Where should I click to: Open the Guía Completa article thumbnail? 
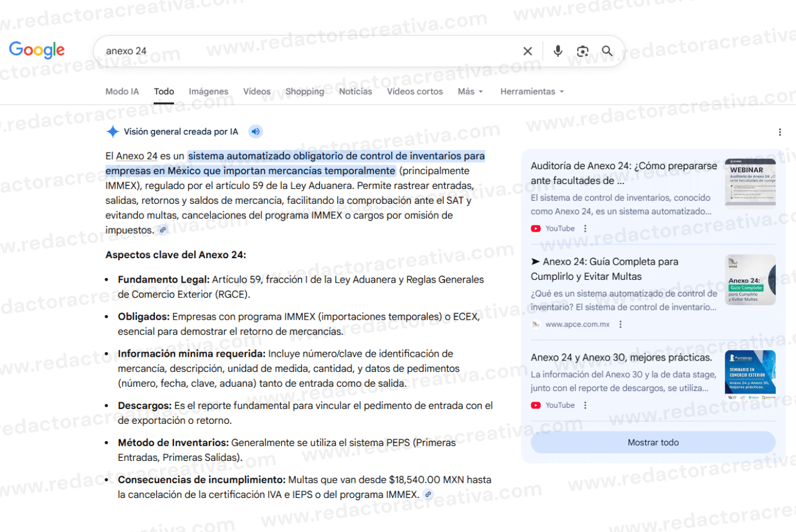tap(750, 280)
